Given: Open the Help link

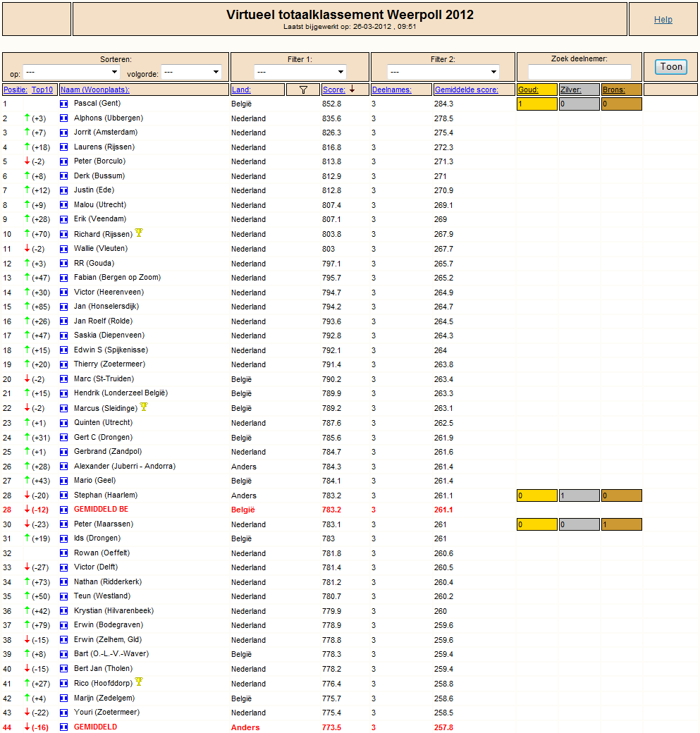Looking at the screenshot, I should [663, 20].
